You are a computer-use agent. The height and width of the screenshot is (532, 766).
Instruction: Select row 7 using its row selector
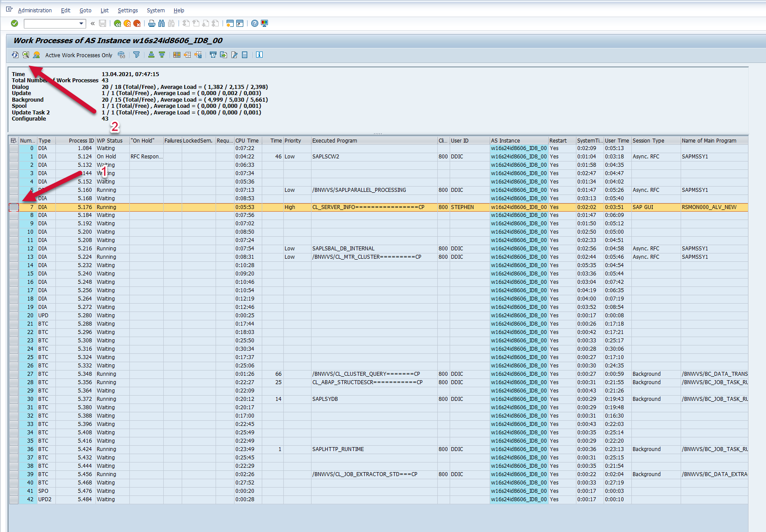[x=14, y=207]
